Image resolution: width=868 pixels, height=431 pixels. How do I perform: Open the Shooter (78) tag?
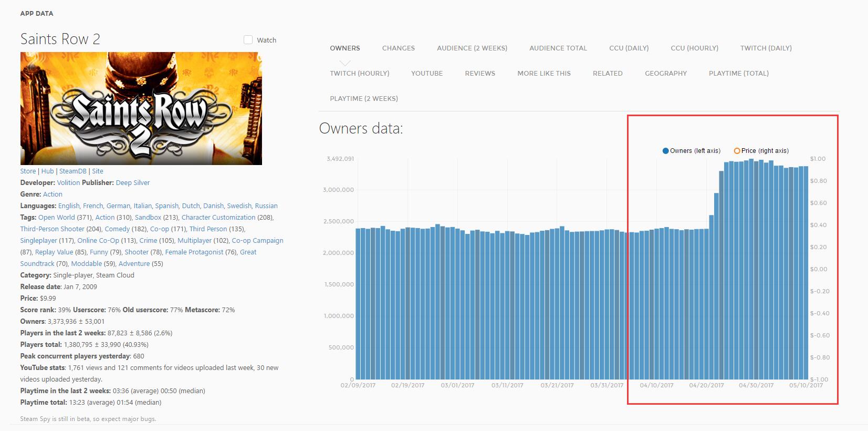tap(137, 252)
